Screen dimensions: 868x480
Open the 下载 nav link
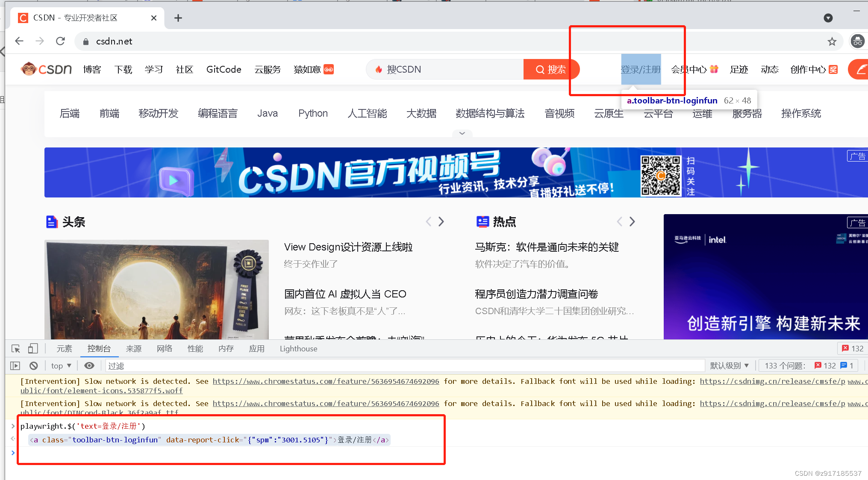pyautogui.click(x=123, y=70)
